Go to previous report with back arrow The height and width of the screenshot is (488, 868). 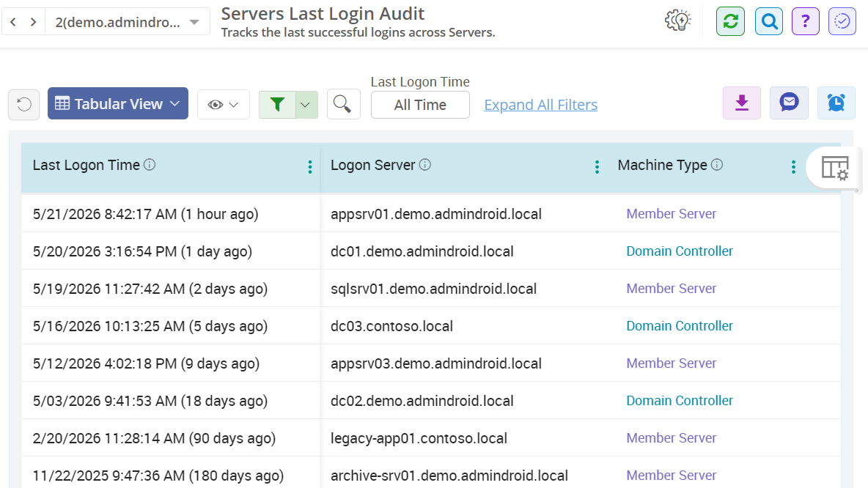click(13, 22)
